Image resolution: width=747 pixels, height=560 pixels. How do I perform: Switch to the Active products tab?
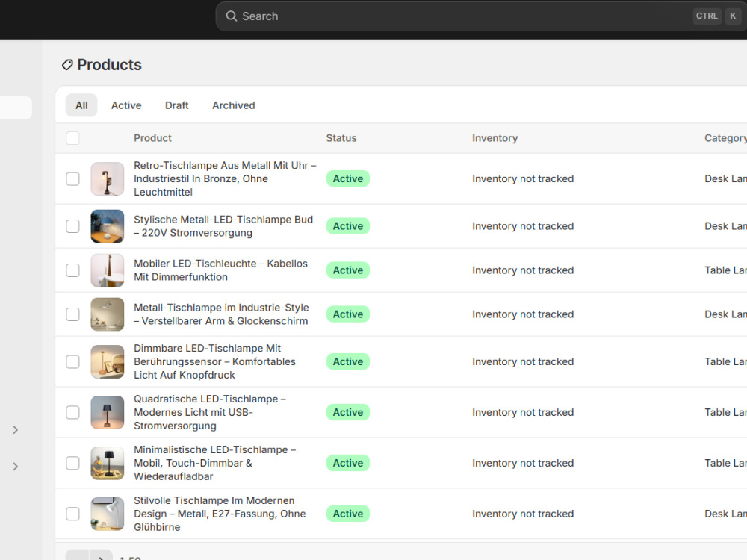pos(126,105)
